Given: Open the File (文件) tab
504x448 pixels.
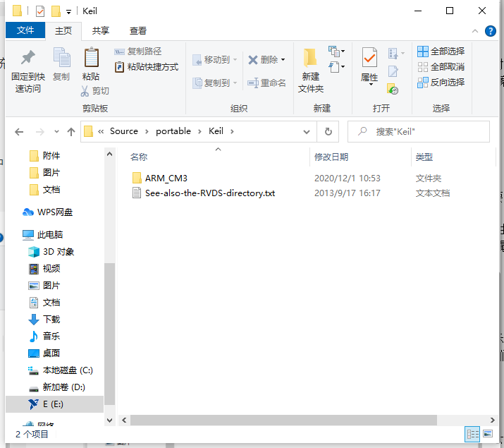Looking at the screenshot, I should click(25, 30).
